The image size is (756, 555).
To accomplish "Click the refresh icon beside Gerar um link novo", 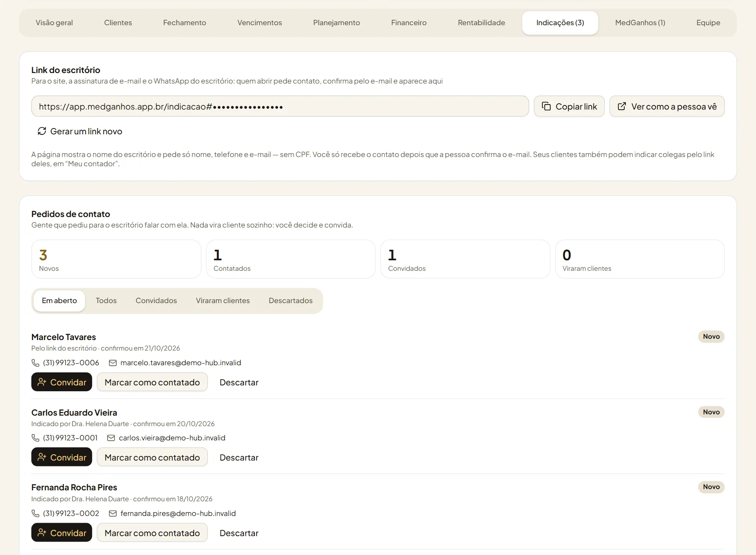I will (42, 131).
